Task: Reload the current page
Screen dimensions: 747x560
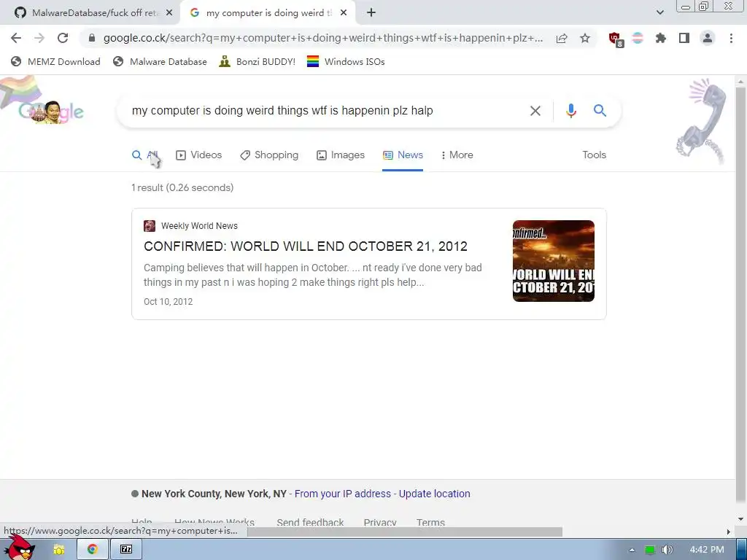Action: 63,38
